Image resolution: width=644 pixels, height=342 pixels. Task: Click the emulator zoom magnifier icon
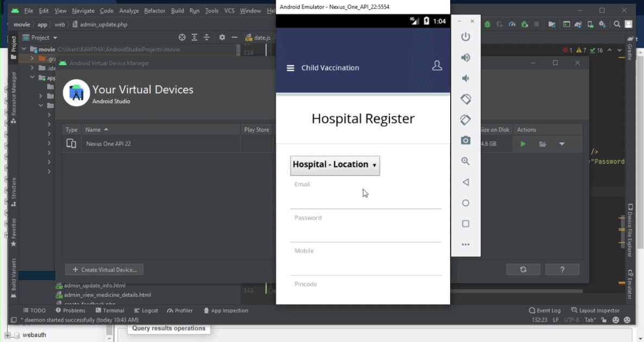click(465, 161)
